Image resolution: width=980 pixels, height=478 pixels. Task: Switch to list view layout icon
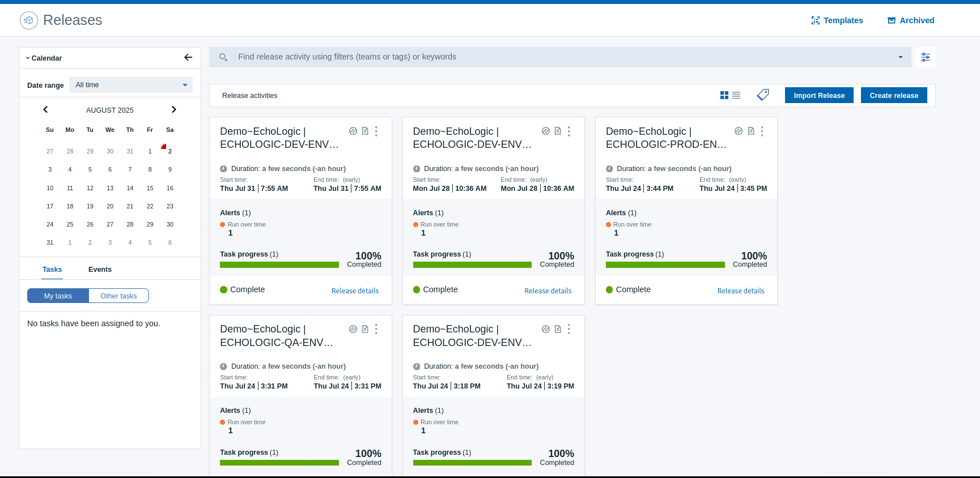pos(736,96)
